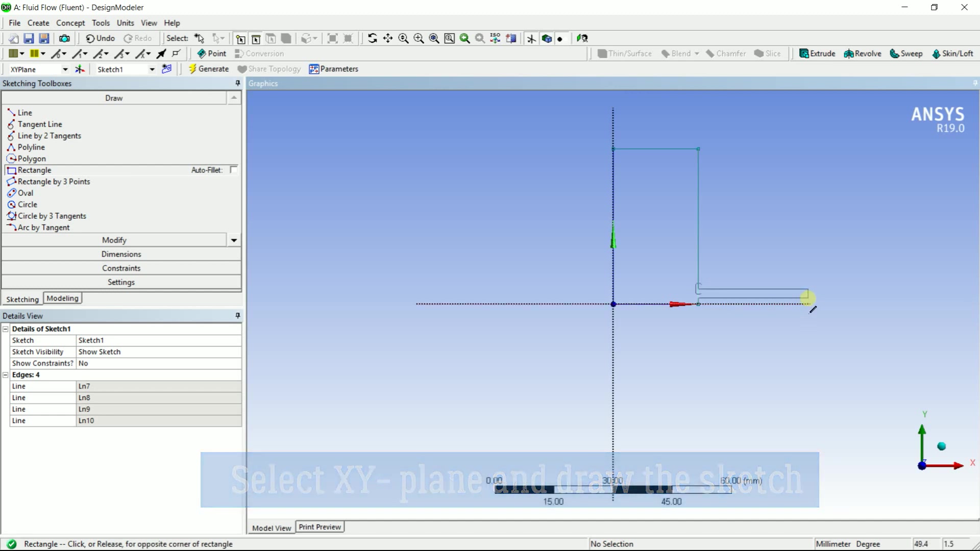The height and width of the screenshot is (551, 980).
Task: Select the Rotate view tool
Action: (x=373, y=38)
